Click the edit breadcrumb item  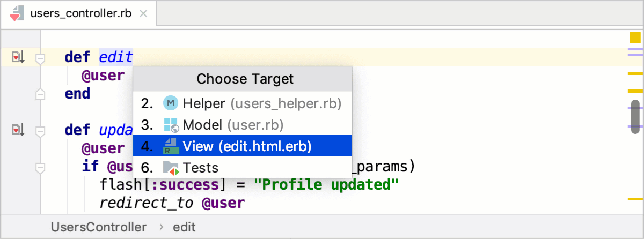point(184,227)
